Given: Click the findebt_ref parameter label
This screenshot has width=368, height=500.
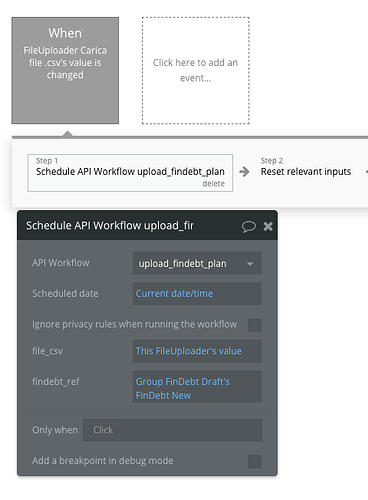Looking at the screenshot, I should coord(56,381).
